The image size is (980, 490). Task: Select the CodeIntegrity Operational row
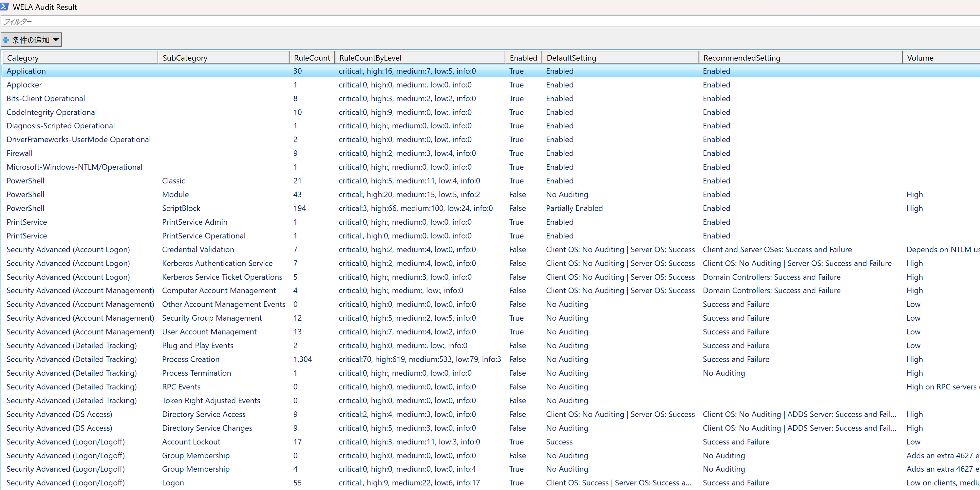52,112
